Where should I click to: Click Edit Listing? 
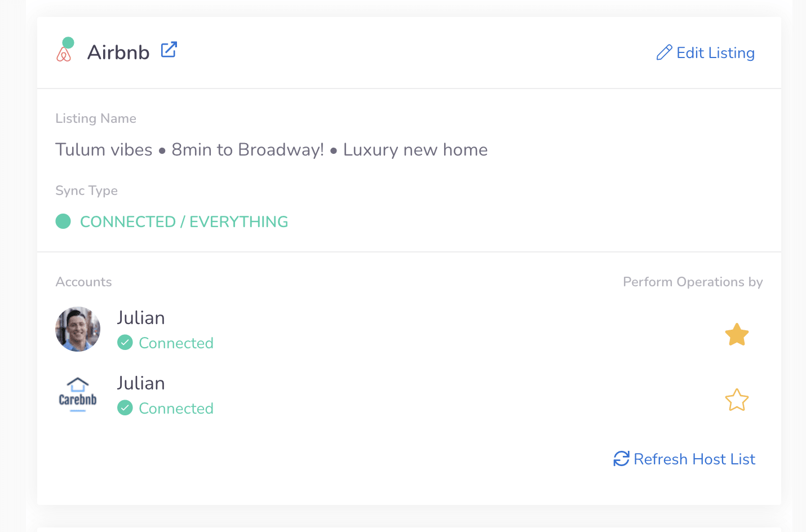pos(716,52)
